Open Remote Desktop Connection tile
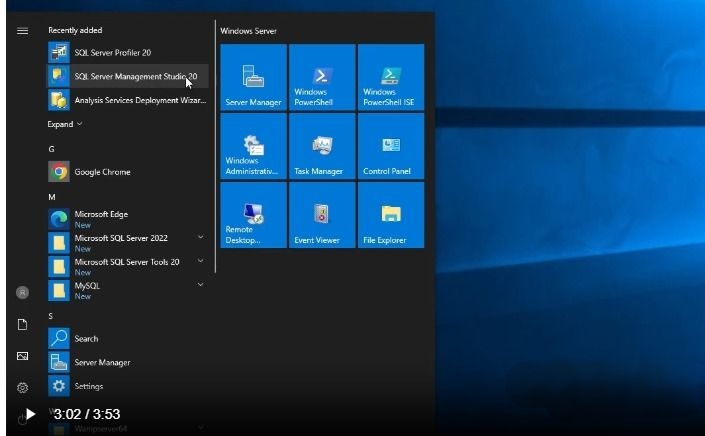This screenshot has width=705, height=436. coord(254,215)
